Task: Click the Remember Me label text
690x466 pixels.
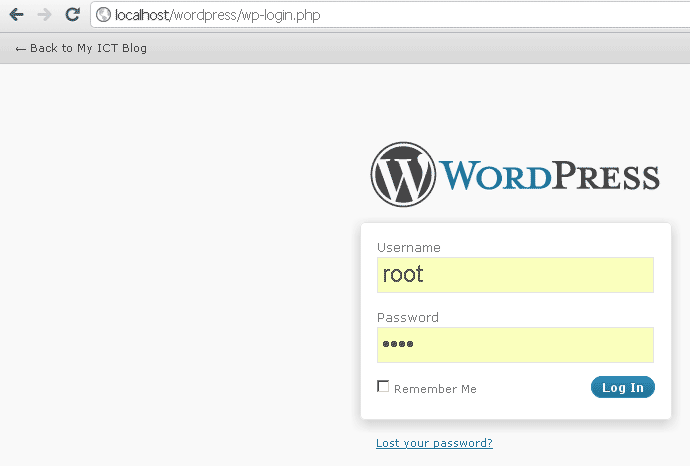Action: tap(435, 389)
